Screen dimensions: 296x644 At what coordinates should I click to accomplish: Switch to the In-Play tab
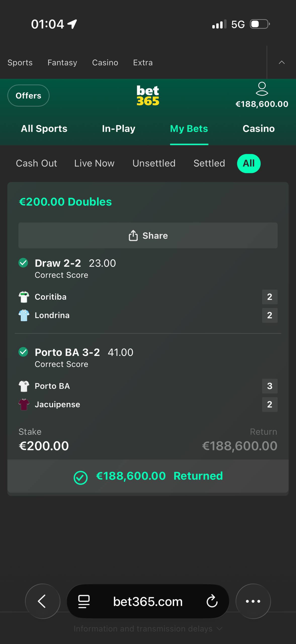click(119, 129)
